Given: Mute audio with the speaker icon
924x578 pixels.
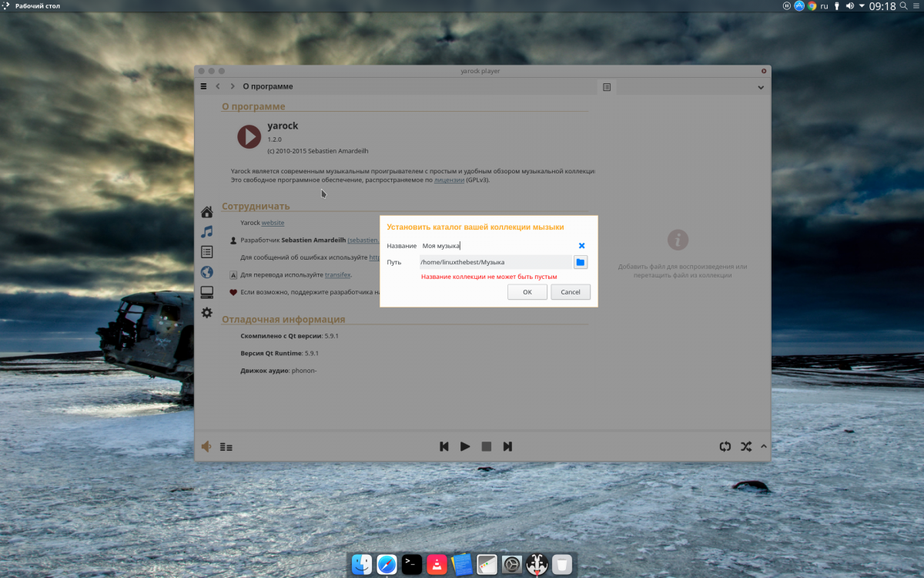Looking at the screenshot, I should 206,446.
